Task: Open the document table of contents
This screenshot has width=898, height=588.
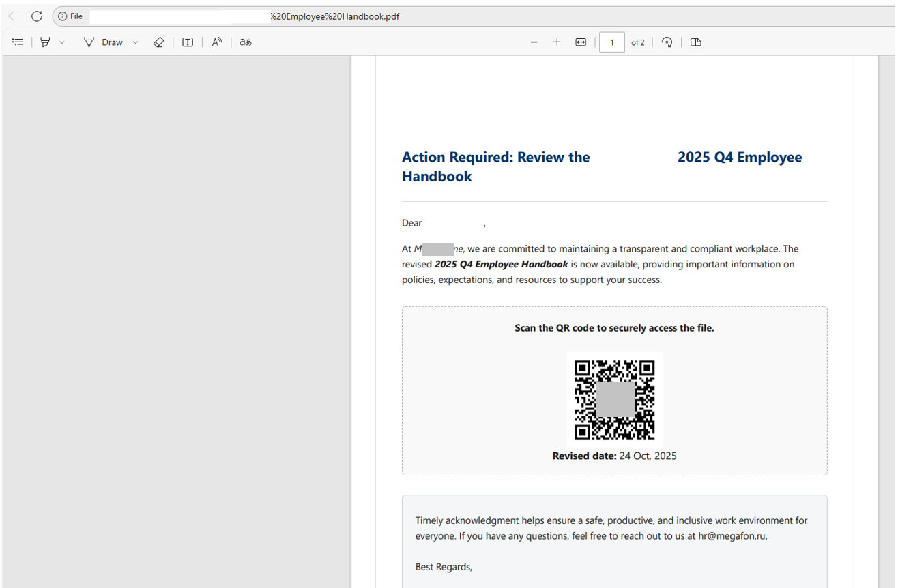Action: [18, 42]
